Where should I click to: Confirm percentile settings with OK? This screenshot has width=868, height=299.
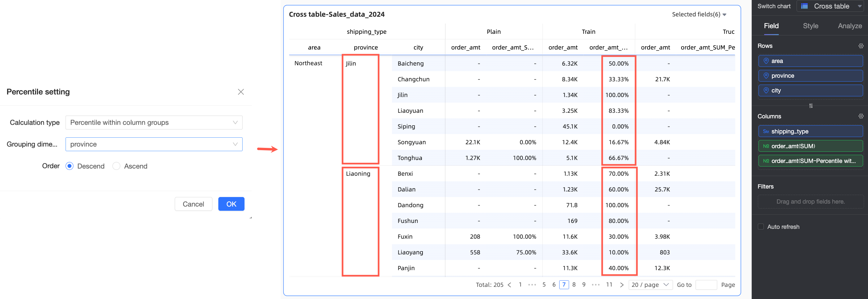tap(231, 204)
